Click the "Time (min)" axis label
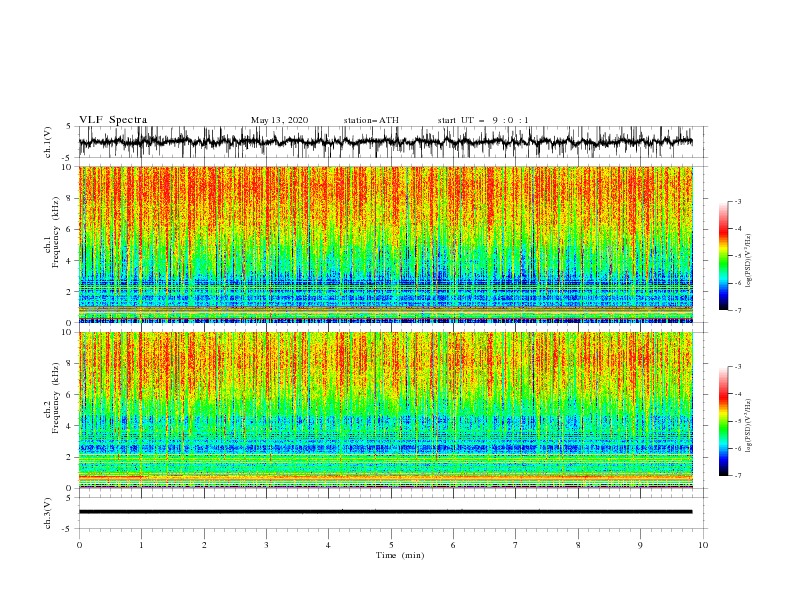 click(x=400, y=555)
